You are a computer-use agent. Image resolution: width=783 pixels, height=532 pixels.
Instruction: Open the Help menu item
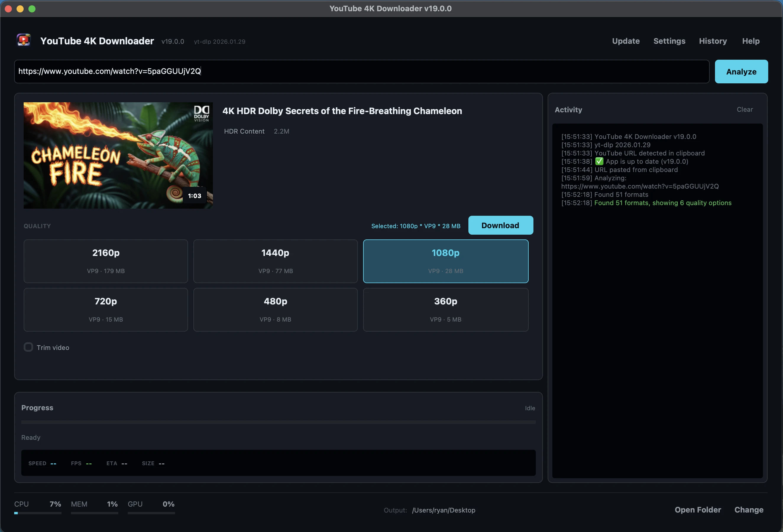(751, 41)
